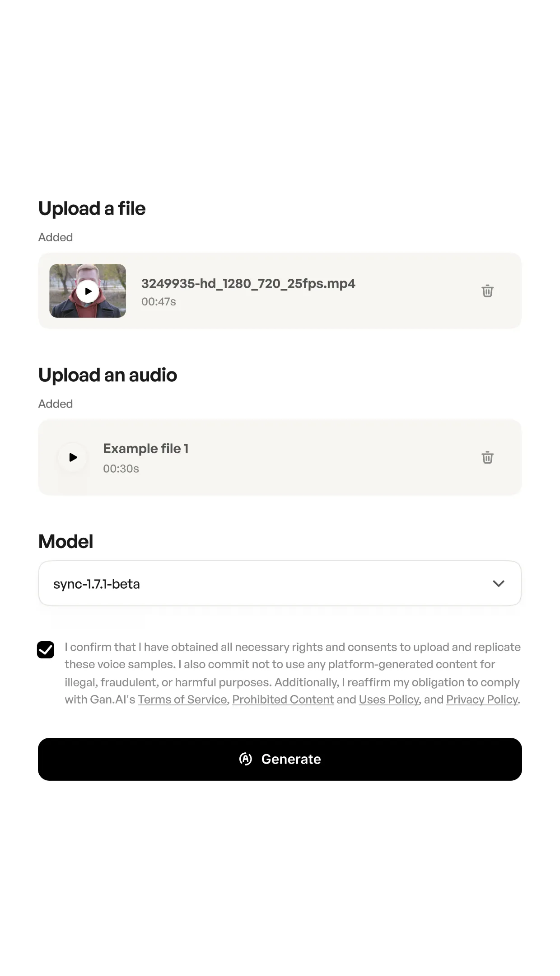Open the Terms of Service link
This screenshot has height=976, width=560.
click(x=182, y=699)
